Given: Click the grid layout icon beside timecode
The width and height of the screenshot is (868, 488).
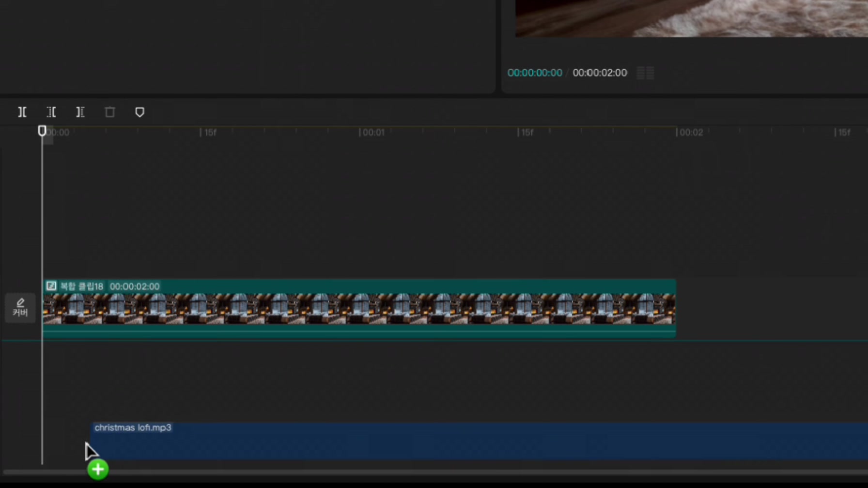Looking at the screenshot, I should pyautogui.click(x=645, y=73).
